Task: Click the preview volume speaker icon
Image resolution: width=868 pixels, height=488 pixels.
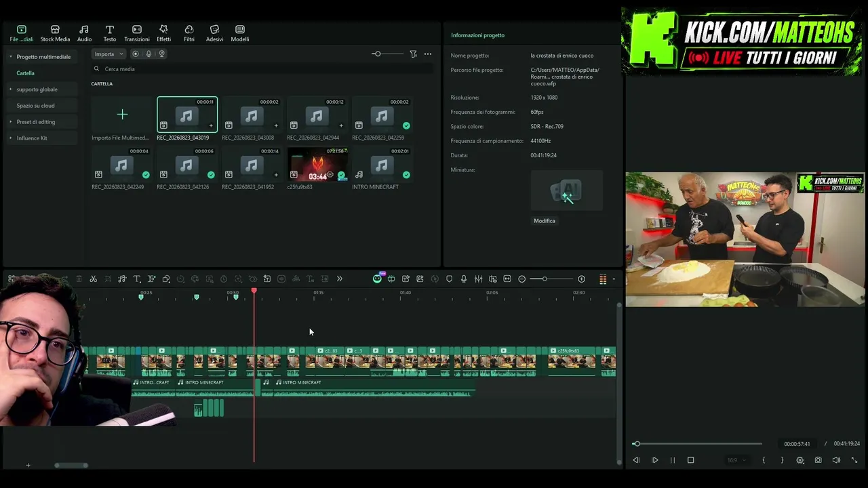Action: [x=836, y=460]
